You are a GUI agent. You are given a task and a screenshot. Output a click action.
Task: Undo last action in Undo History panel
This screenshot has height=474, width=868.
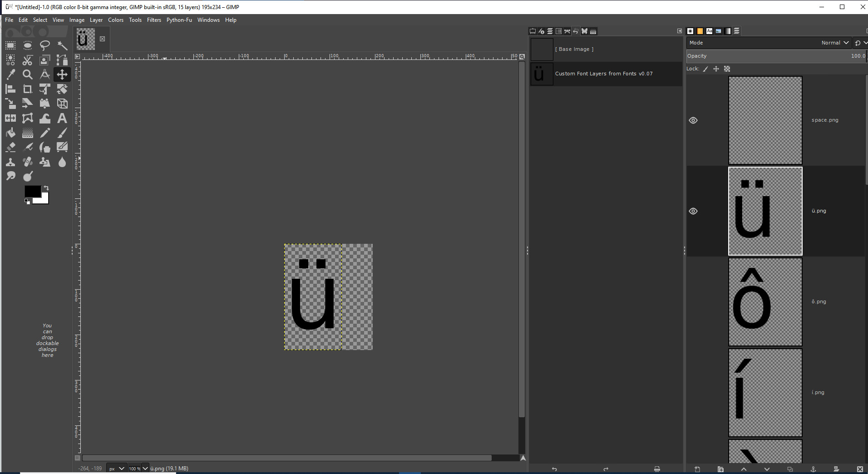click(x=554, y=469)
